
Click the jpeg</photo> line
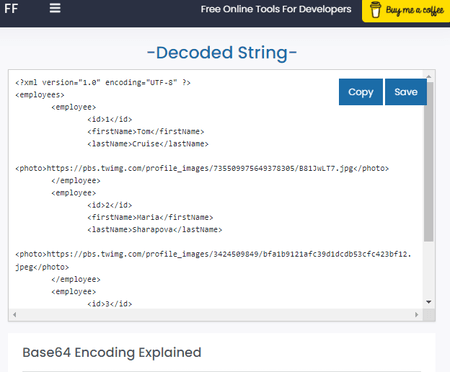point(42,267)
